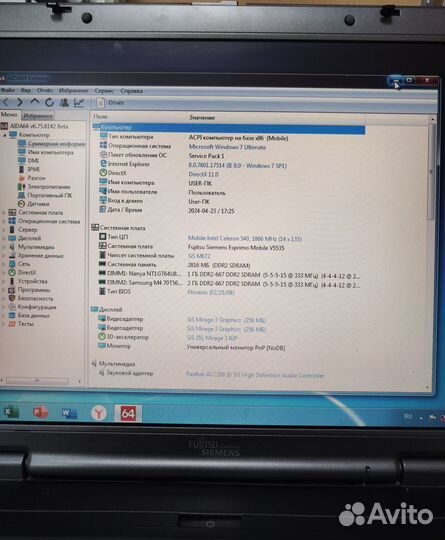This screenshot has width=445, height=540.
Task: Go forward with the right arrow toolbar button
Action: (20, 102)
